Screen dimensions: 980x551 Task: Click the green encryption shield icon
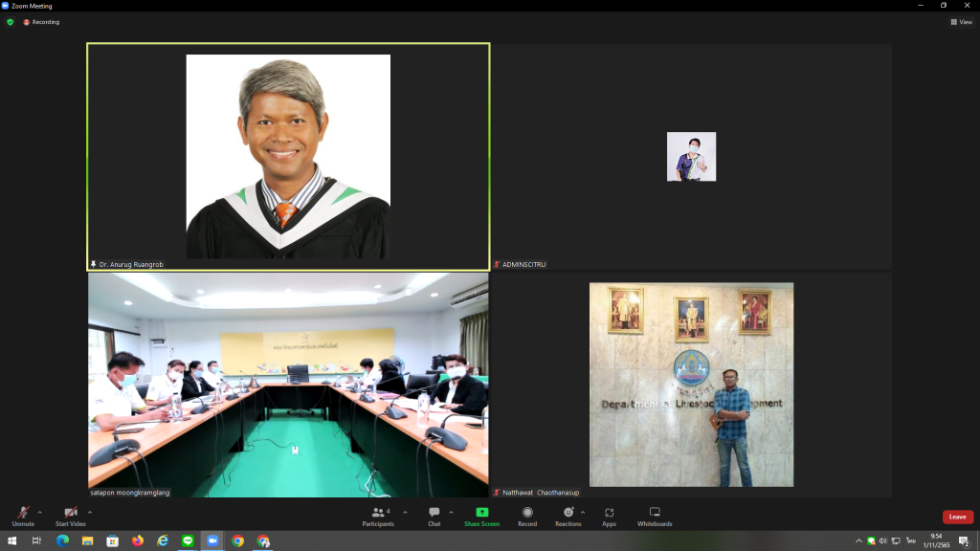click(x=10, y=22)
